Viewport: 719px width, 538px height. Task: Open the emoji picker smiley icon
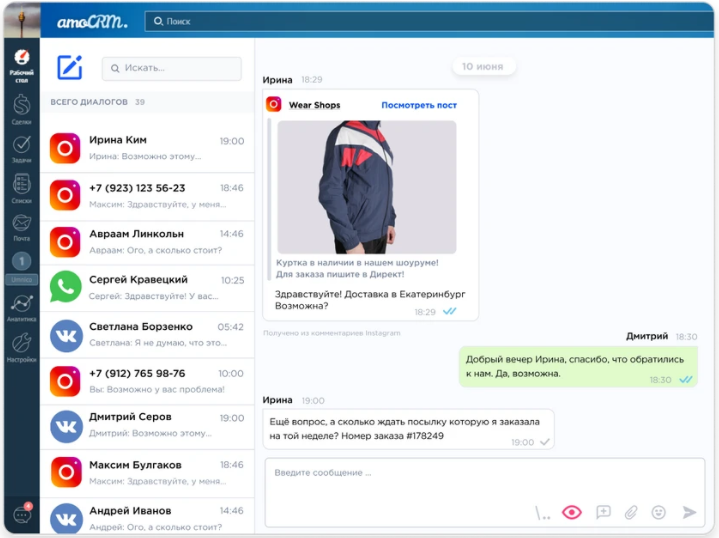(658, 512)
